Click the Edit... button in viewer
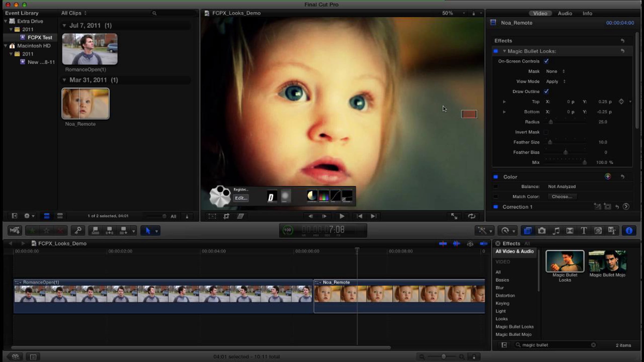Screen dimensions: 644x362 241,198
